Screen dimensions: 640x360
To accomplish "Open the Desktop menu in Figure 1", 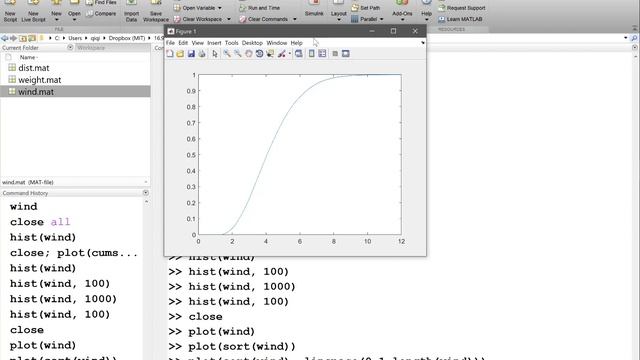I will (252, 43).
